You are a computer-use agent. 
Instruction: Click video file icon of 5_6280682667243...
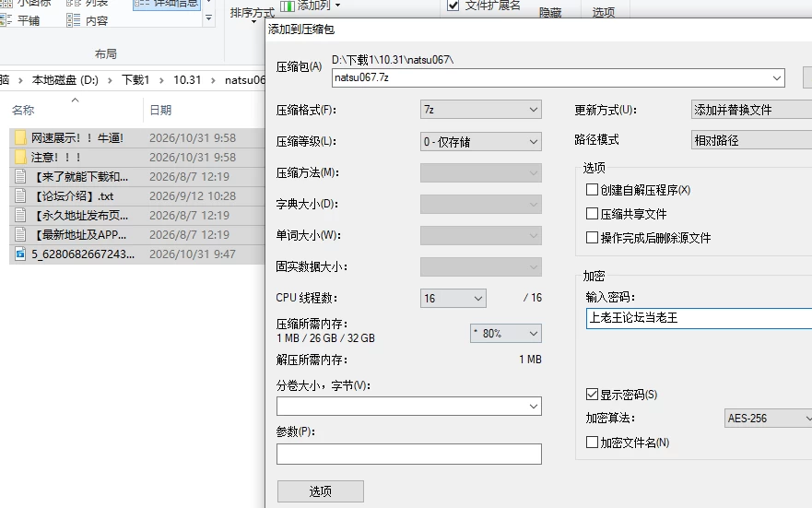point(20,254)
